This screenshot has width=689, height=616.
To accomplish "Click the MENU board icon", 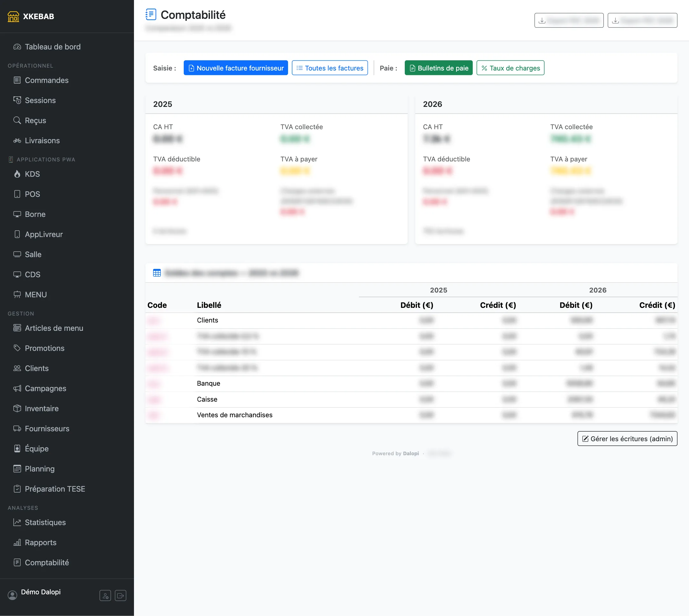I will click(17, 294).
